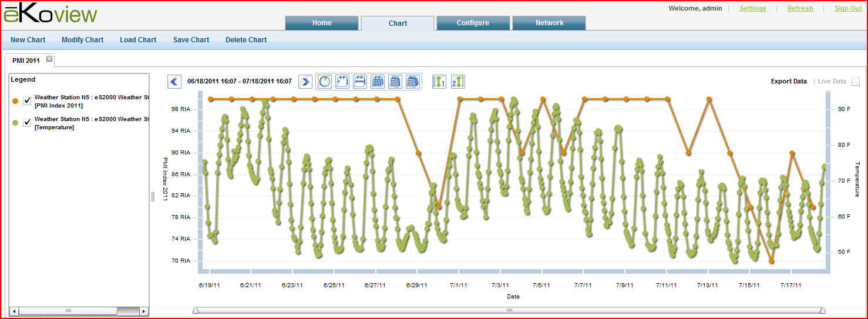Select the clock (hour) time span icon
The width and height of the screenshot is (868, 319).
tap(325, 82)
